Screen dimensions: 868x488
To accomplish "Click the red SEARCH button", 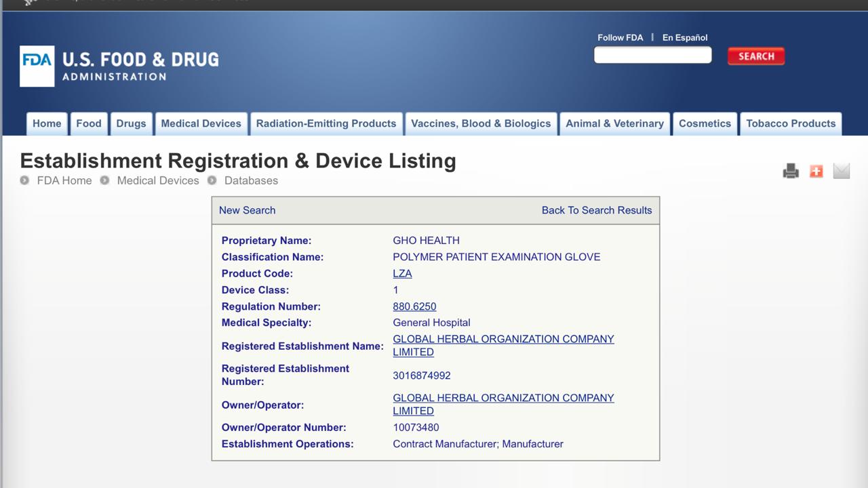I will click(756, 56).
